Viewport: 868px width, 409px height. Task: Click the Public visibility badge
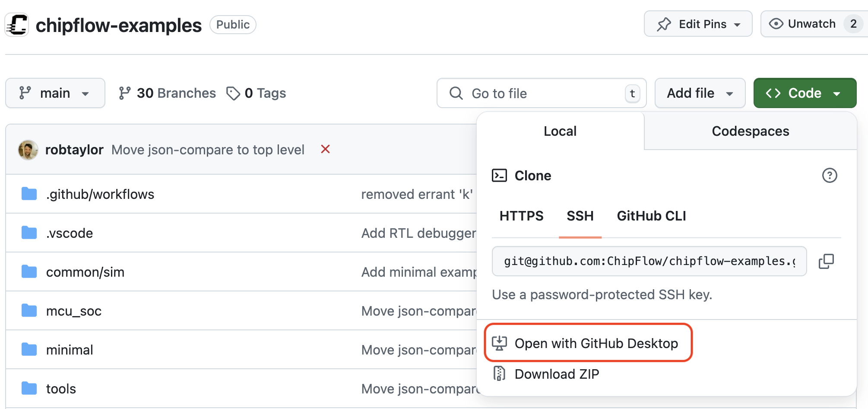click(233, 25)
